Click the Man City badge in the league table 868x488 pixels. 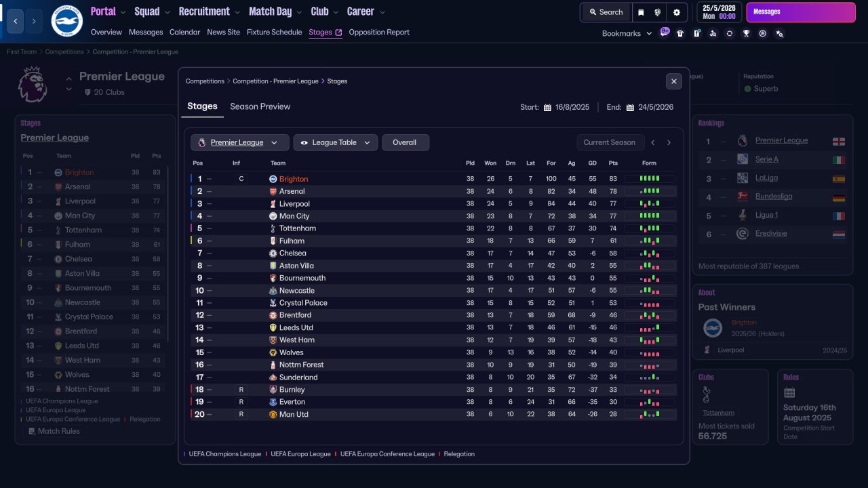tap(273, 216)
